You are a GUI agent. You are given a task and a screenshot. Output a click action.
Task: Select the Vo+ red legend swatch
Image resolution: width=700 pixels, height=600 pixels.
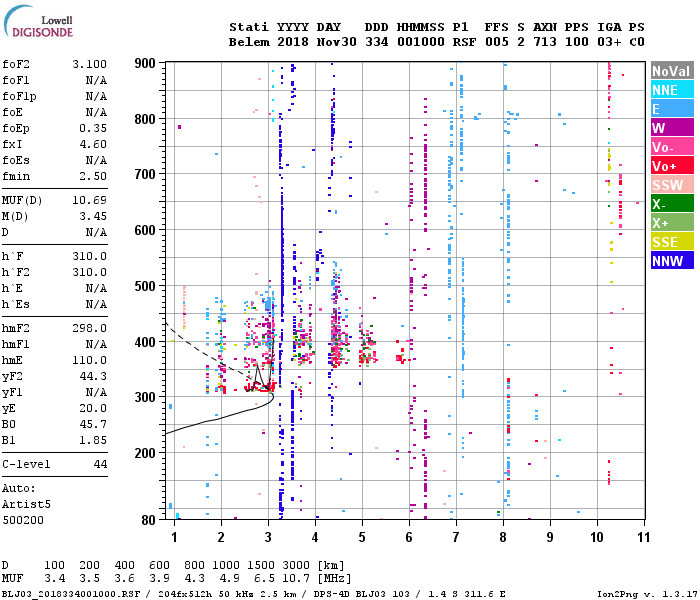[x=672, y=166]
